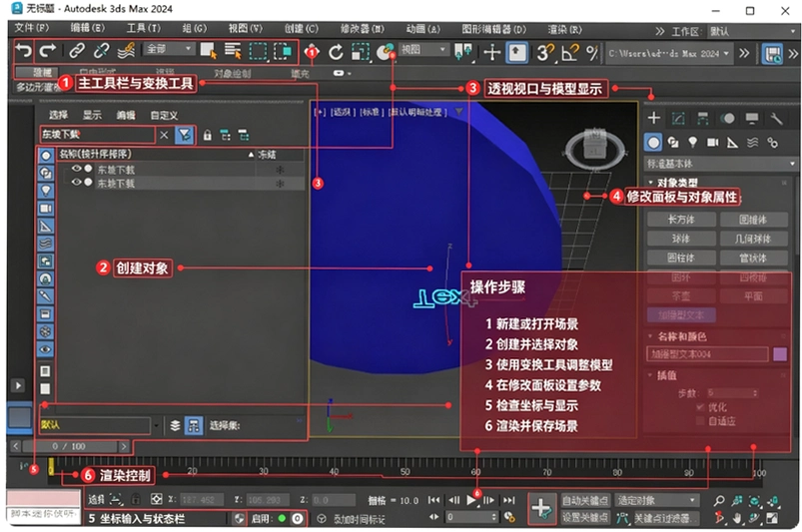Image resolution: width=802 pixels, height=532 pixels.
Task: Select the Select and Link chain icon
Action: 77,51
